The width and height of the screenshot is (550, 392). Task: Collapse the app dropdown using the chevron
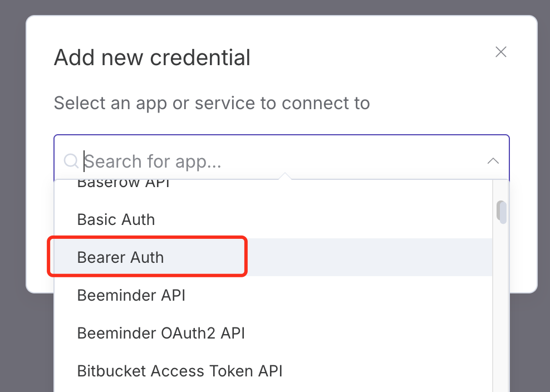coord(493,160)
